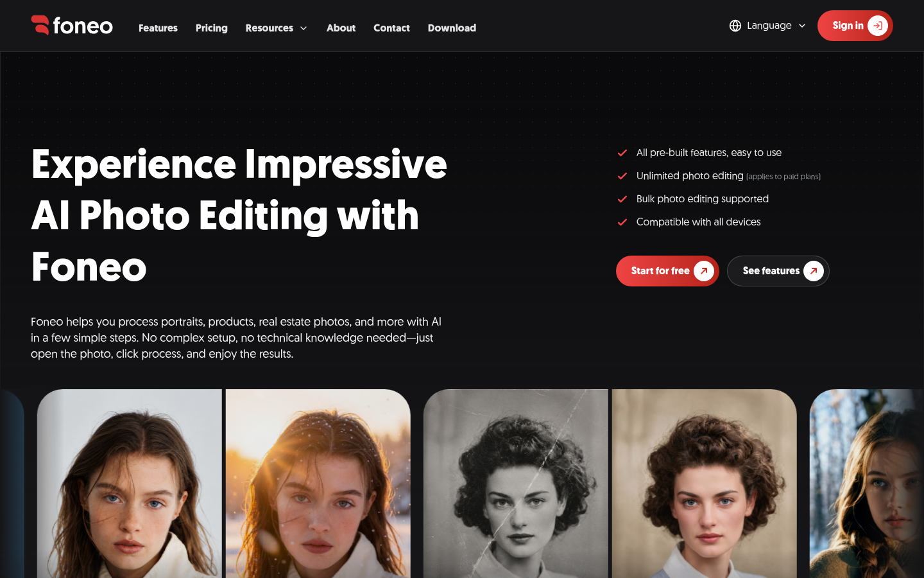Click Start for free button label
Screen dimensions: 924x578
tap(660, 271)
